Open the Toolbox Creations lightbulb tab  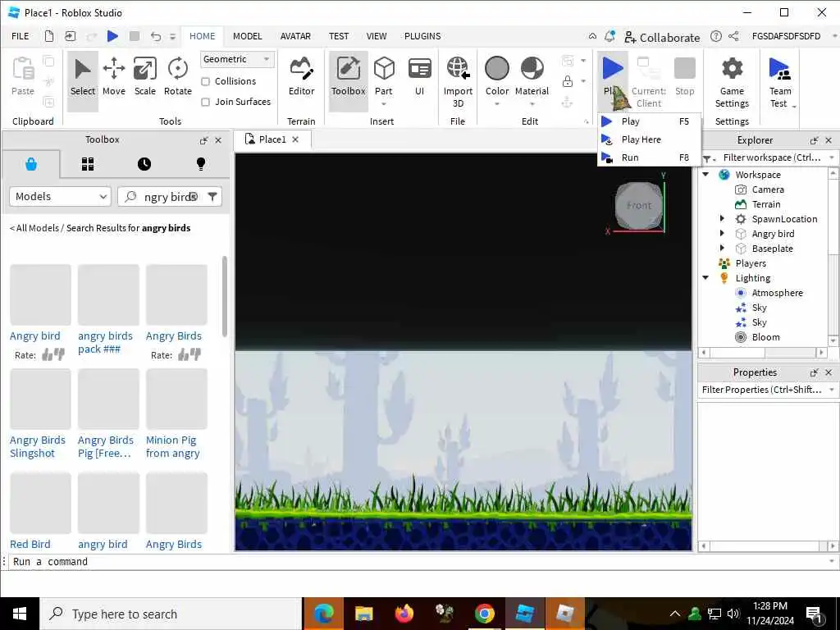tap(201, 164)
